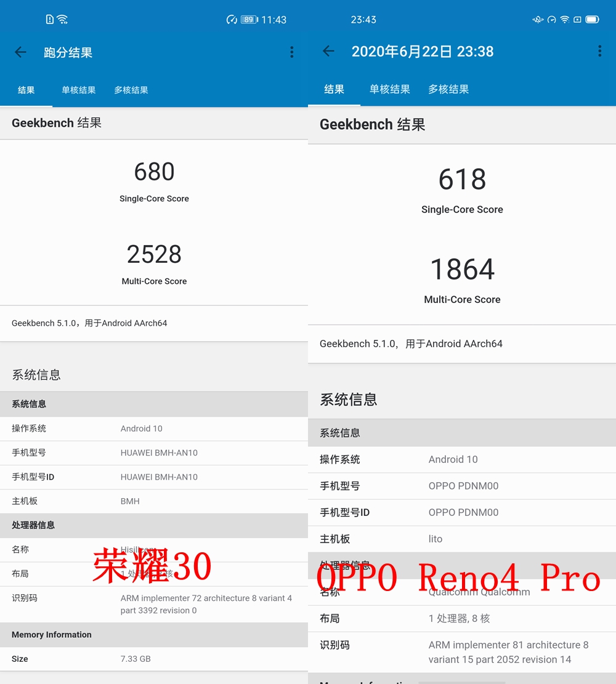Click the hotspot icon in the right status bar
The width and height of the screenshot is (616, 684).
pos(552,19)
